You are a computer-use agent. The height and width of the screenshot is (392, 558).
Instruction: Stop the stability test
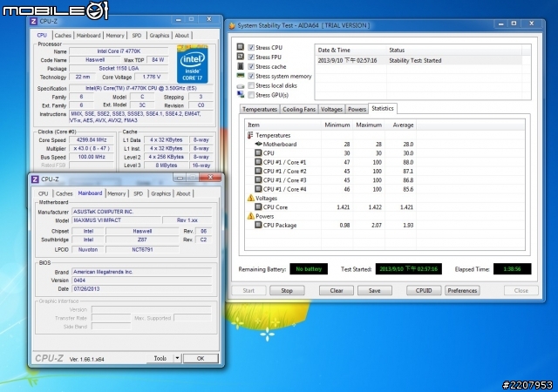287,291
